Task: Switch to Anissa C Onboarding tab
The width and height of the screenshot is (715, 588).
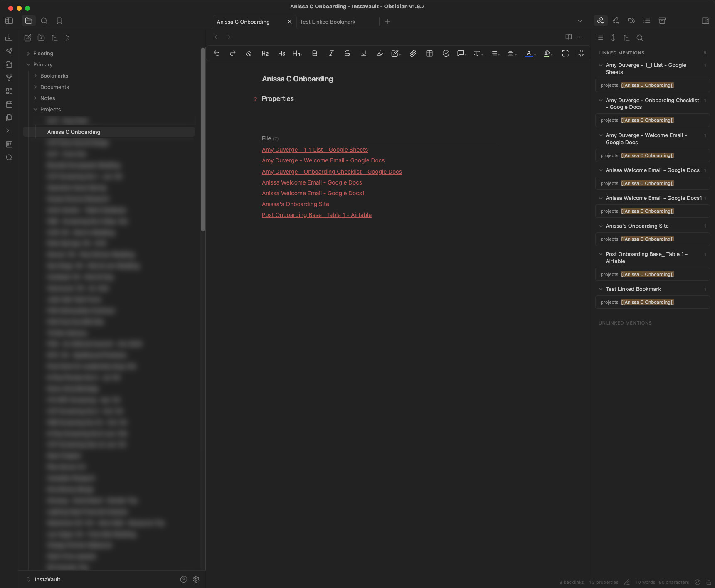Action: (x=243, y=22)
